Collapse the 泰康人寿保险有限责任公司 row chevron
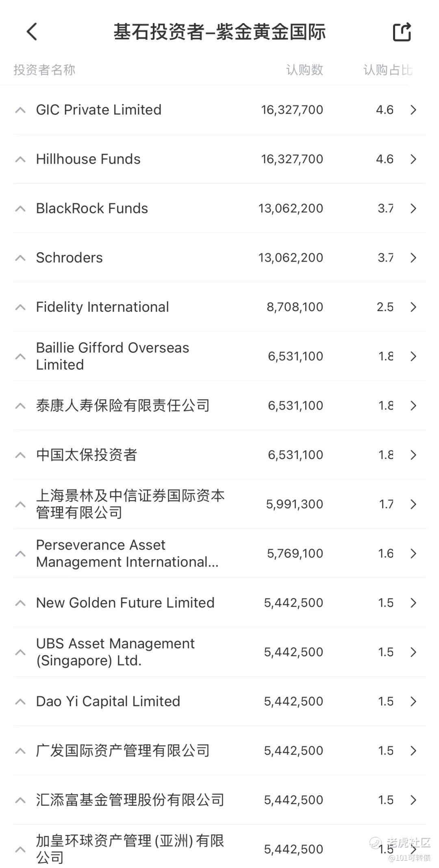Screen dimensions: 439x868 tap(20, 406)
